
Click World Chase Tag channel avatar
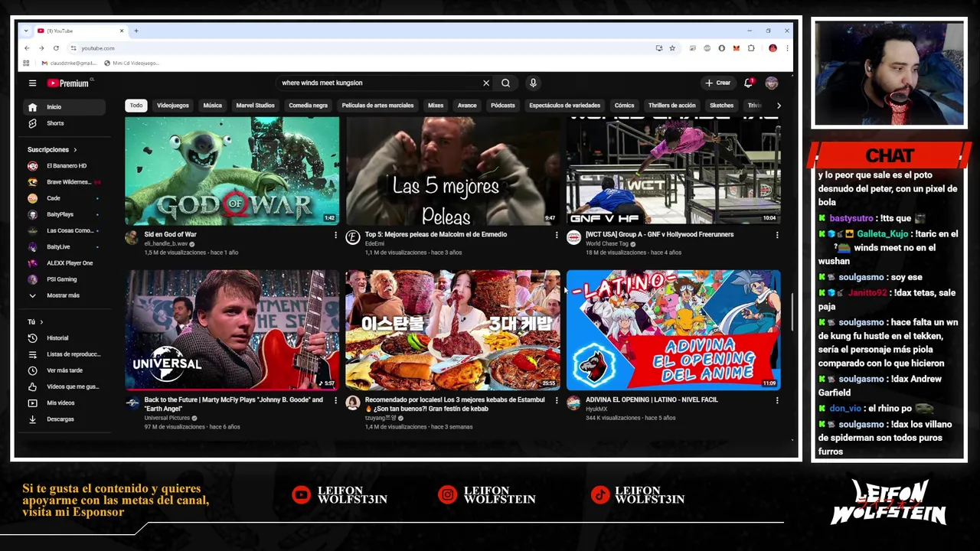[573, 238]
